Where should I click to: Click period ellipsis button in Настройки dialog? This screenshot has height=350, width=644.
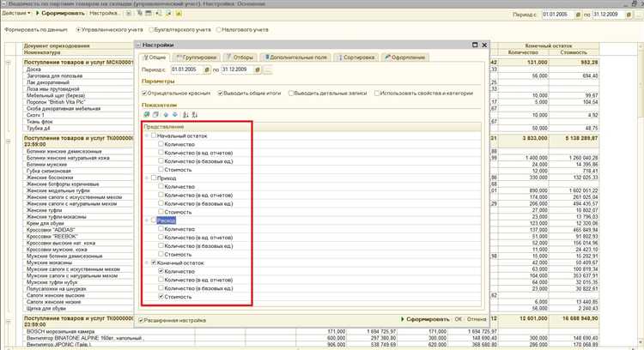(267, 70)
